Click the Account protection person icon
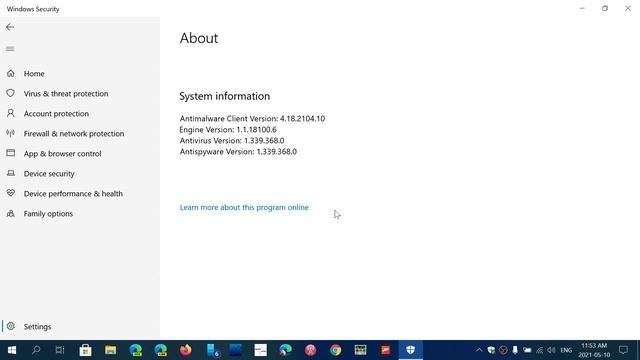Image resolution: width=640 pixels, height=360 pixels. 11,113
